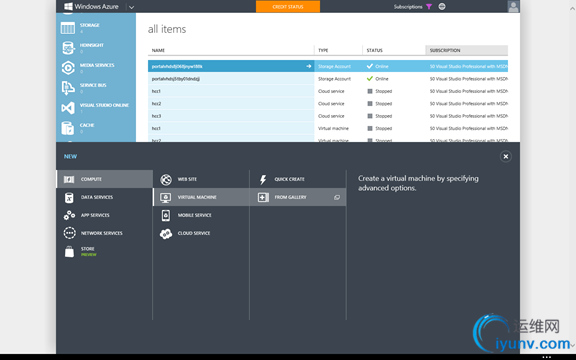Click the App Services gears icon
This screenshot has width=576, height=360.
point(69,215)
